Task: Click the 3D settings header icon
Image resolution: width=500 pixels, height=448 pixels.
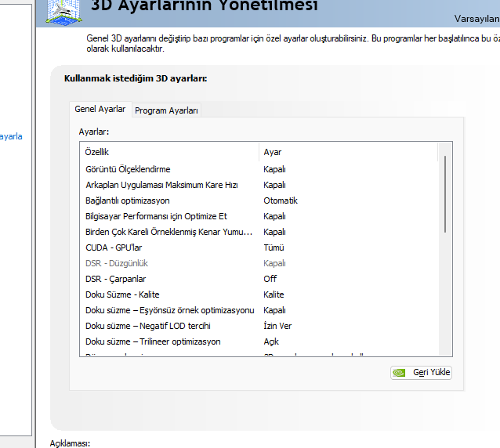Action: pyautogui.click(x=63, y=12)
